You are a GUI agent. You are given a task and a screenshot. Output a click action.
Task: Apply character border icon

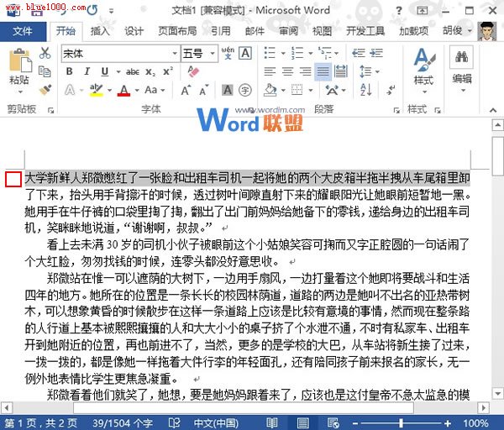click(245, 53)
